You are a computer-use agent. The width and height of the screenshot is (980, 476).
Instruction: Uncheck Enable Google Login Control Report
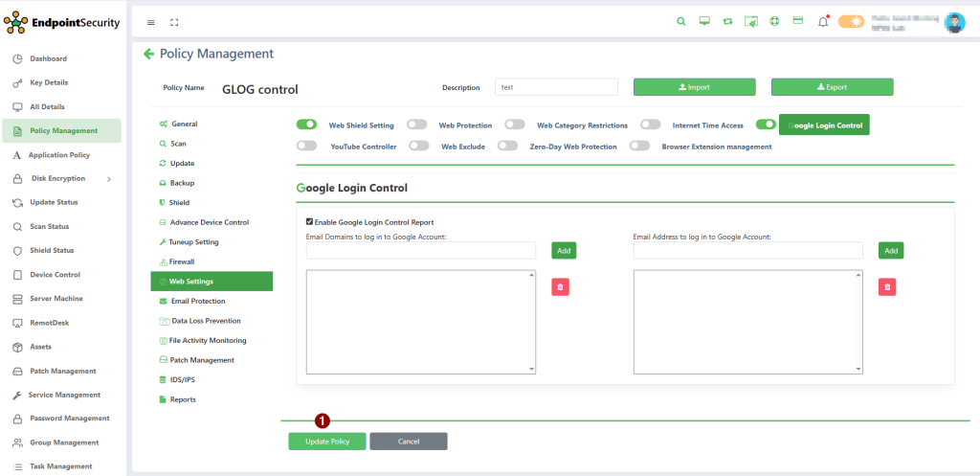pyautogui.click(x=309, y=221)
